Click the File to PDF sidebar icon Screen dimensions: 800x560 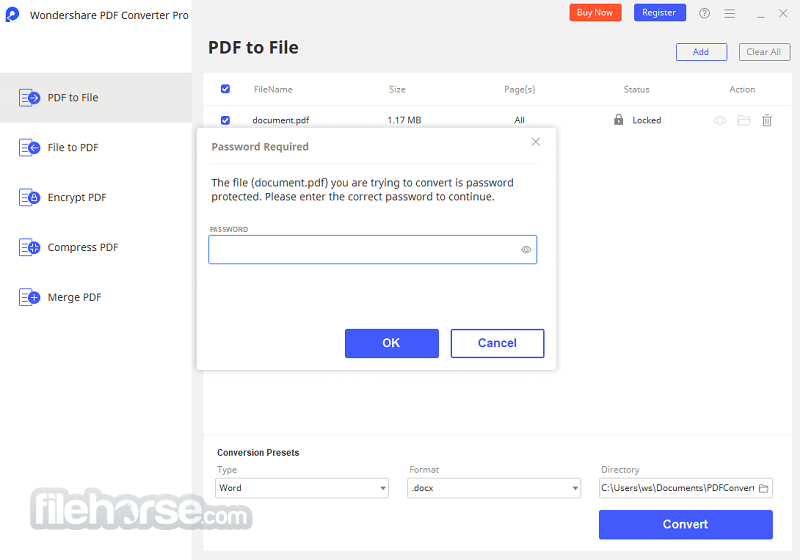(29, 147)
